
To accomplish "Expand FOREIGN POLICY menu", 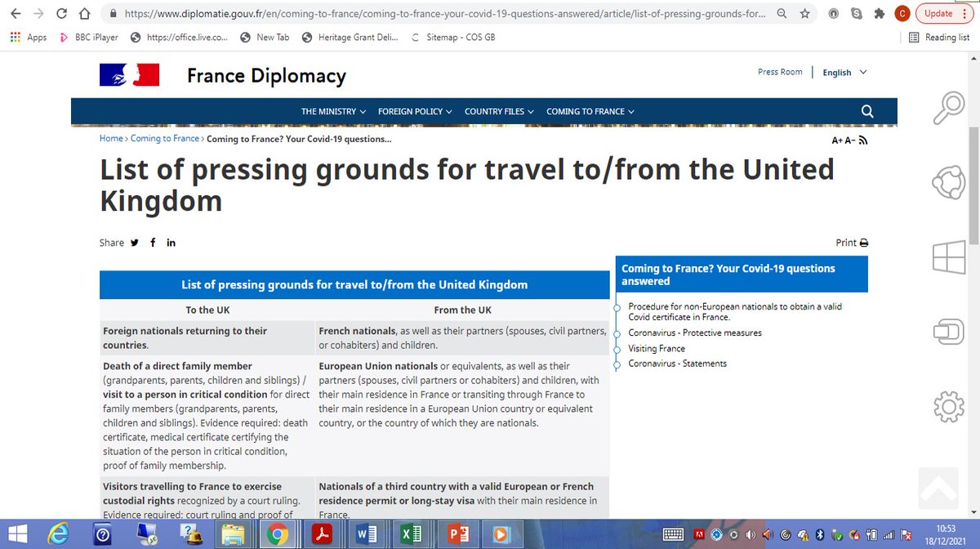I will click(415, 111).
